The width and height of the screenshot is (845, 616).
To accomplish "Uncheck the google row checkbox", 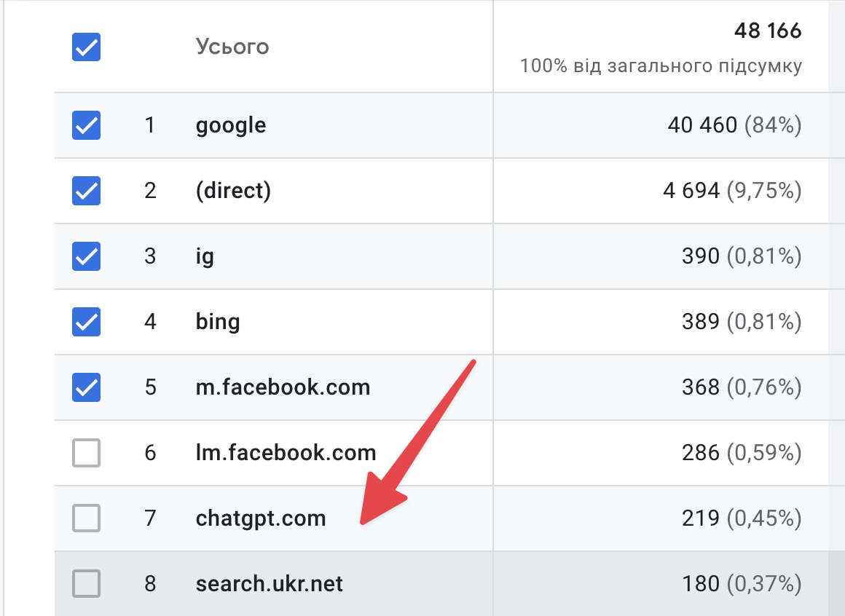I will click(86, 126).
